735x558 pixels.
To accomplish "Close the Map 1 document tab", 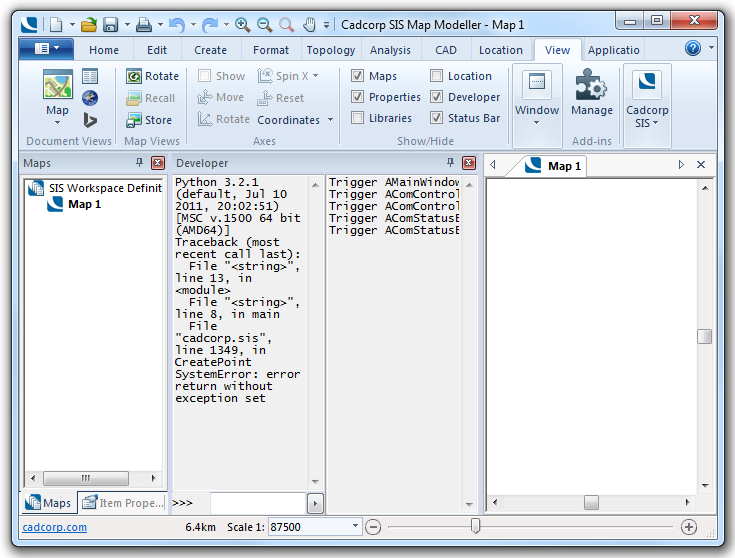I will [701, 165].
